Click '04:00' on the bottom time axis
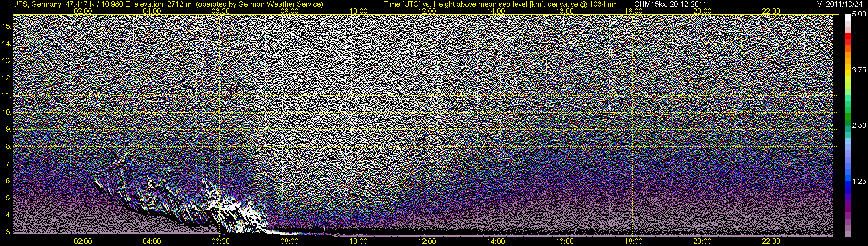 (x=152, y=241)
